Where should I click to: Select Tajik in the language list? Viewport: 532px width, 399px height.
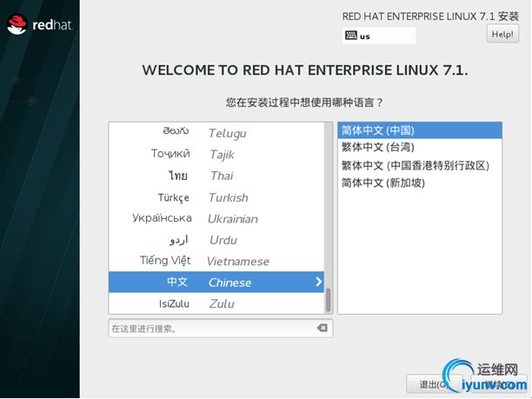[216, 154]
